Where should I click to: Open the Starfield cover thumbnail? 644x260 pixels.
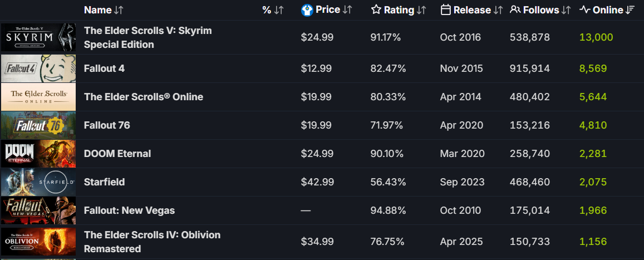click(38, 182)
